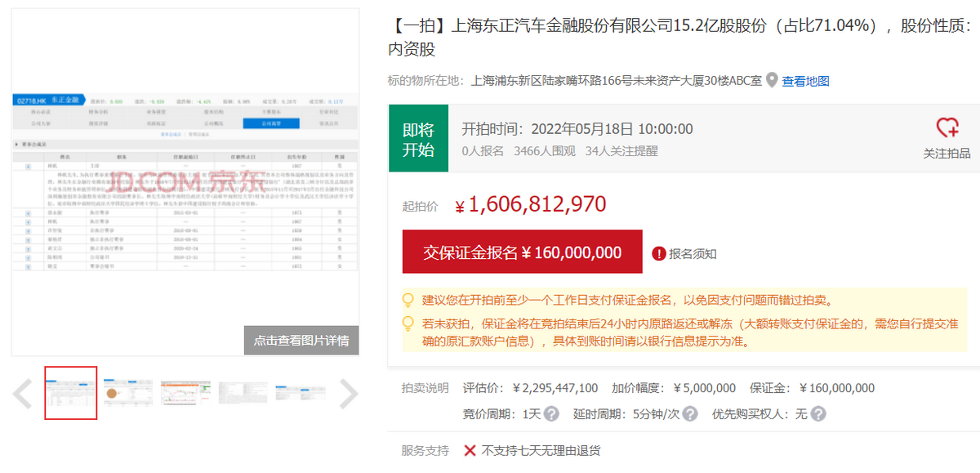This screenshot has width=980, height=473.
Task: Click the 开拍时间 2022年05月18日 10:00:00 text
Action: pos(577,128)
